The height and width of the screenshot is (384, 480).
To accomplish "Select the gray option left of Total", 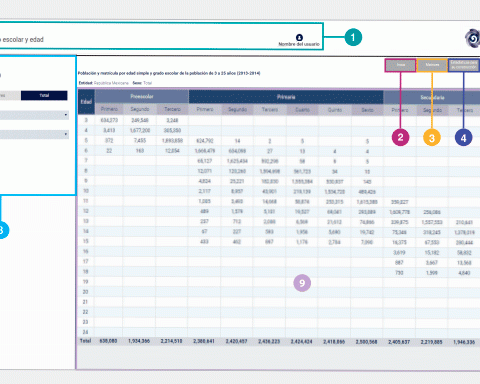I will coord(10,96).
